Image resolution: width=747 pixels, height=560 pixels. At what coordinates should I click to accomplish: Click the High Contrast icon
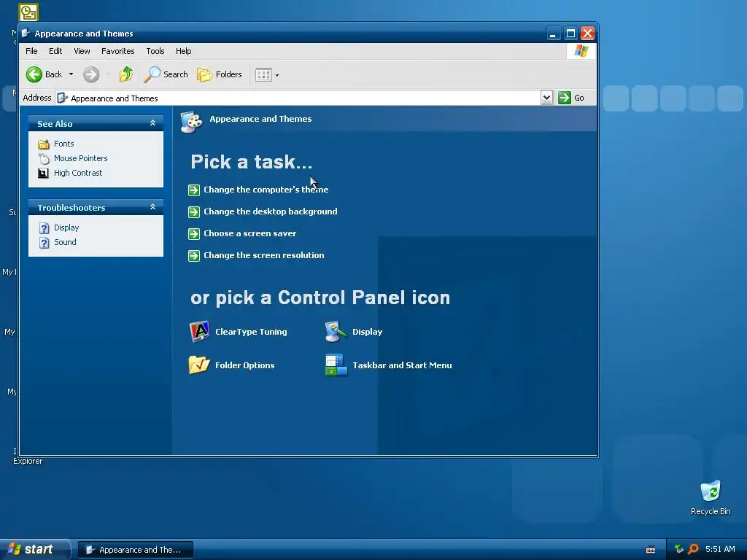tap(43, 173)
